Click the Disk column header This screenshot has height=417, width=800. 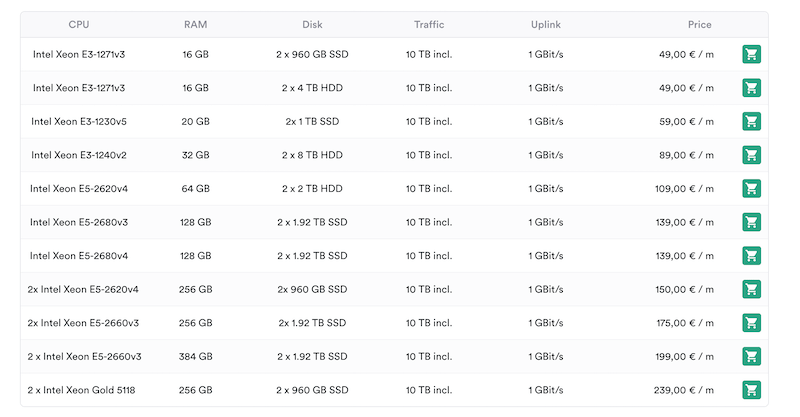coord(312,24)
